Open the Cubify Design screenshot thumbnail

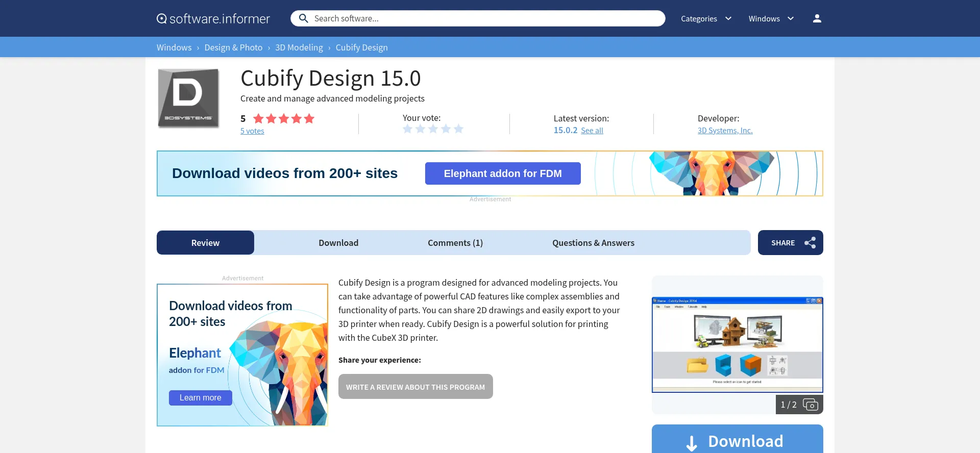pyautogui.click(x=737, y=345)
